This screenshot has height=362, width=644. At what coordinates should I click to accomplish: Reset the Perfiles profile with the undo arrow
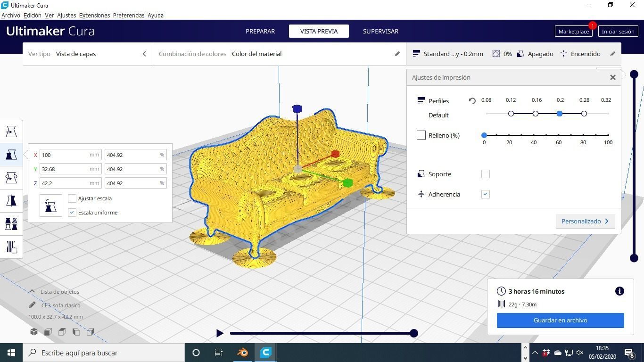tap(472, 100)
